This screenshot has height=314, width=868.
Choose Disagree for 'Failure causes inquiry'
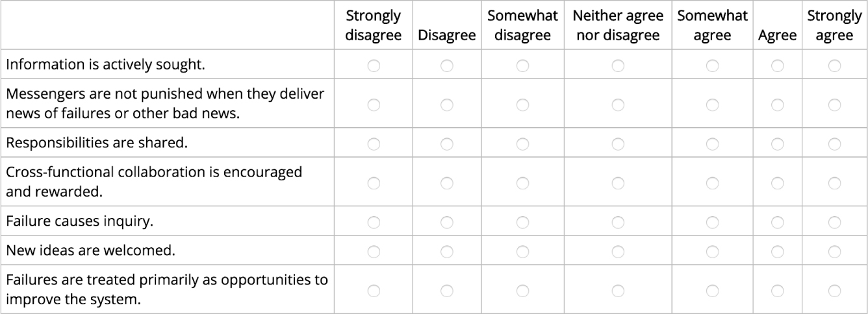tap(446, 223)
